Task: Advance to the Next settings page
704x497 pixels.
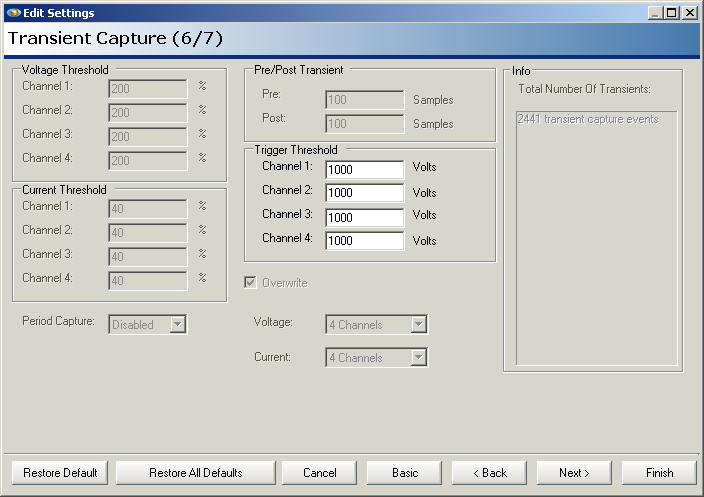Action: [x=574, y=473]
